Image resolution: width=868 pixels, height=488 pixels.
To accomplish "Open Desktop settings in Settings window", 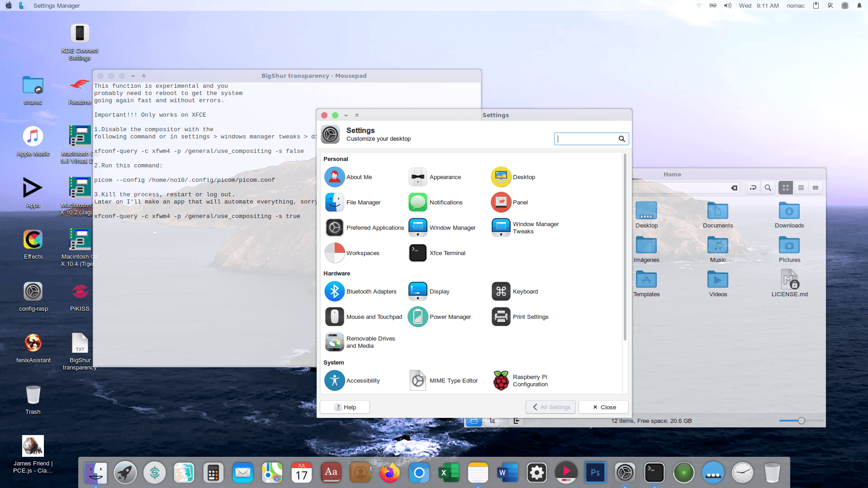I will 513,177.
